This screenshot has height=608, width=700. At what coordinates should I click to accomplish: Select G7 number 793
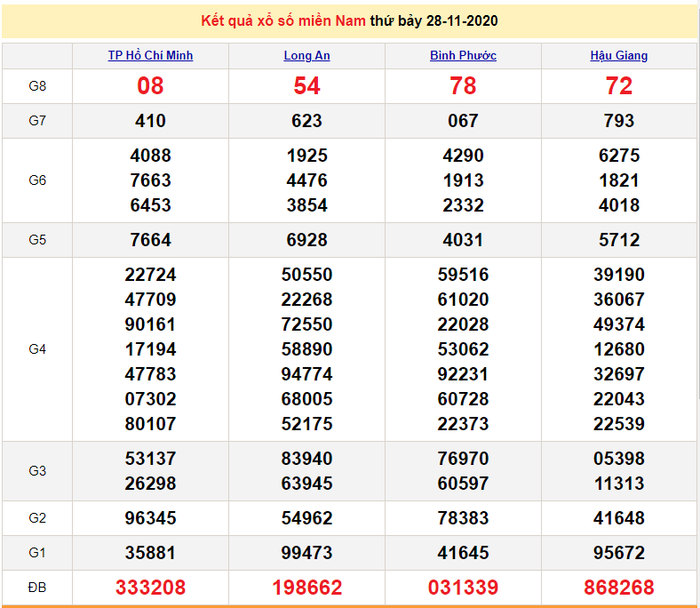[619, 121]
